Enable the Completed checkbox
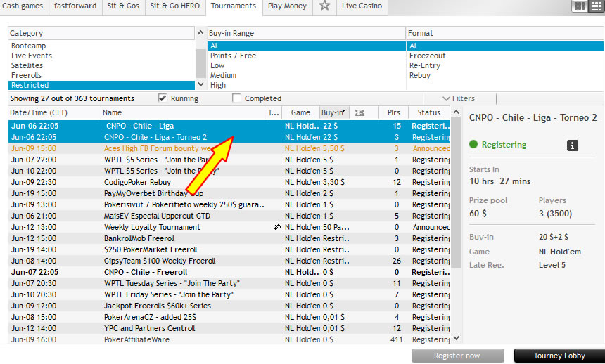The width and height of the screenshot is (605, 364). [x=236, y=98]
